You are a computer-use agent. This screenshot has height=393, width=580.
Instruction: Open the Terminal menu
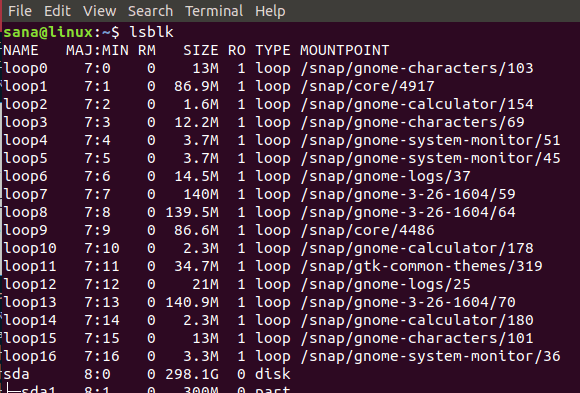click(x=214, y=11)
